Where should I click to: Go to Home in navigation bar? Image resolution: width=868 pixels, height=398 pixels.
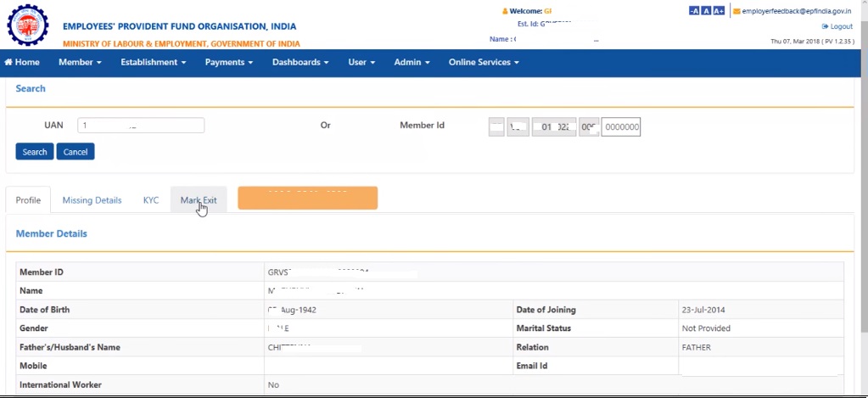point(22,63)
